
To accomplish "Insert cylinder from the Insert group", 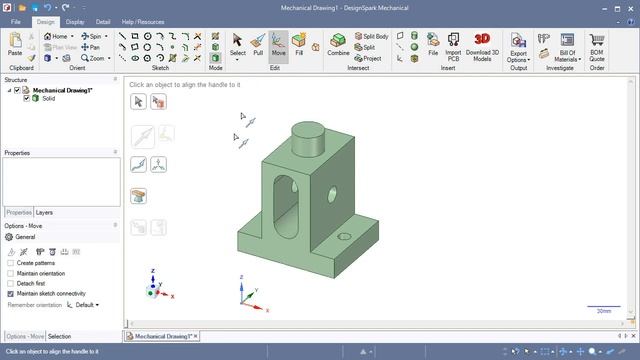I will pos(414,36).
